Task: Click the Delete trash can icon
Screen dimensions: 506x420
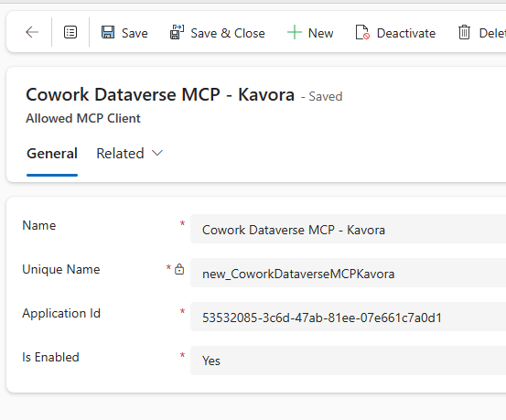Action: click(x=464, y=32)
